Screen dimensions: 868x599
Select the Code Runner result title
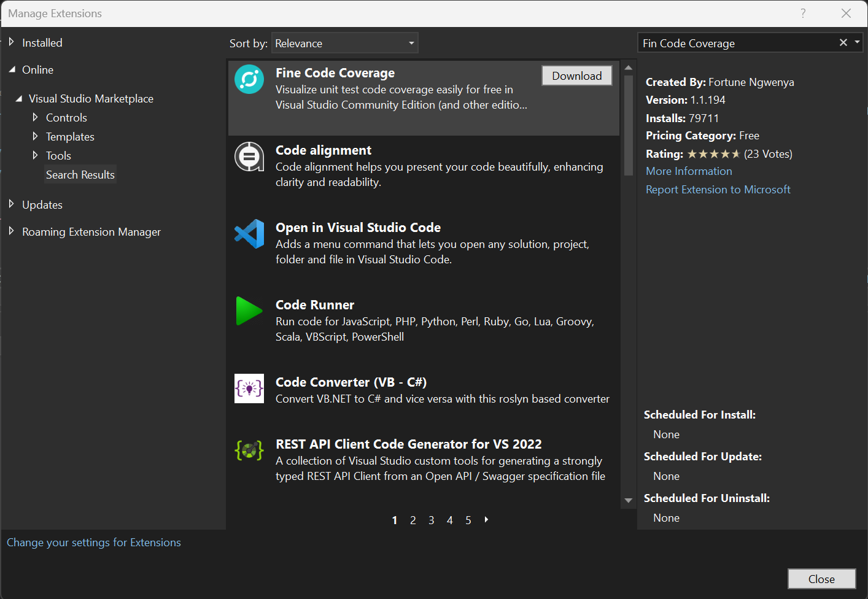click(x=315, y=305)
